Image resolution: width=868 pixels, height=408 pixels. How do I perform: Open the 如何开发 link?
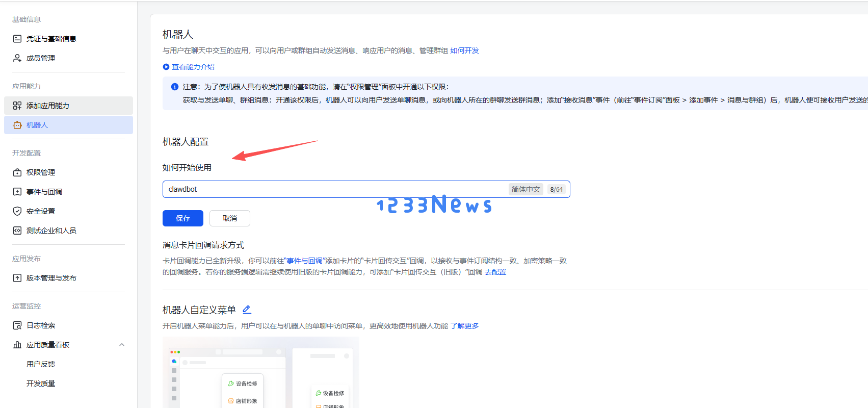[464, 50]
